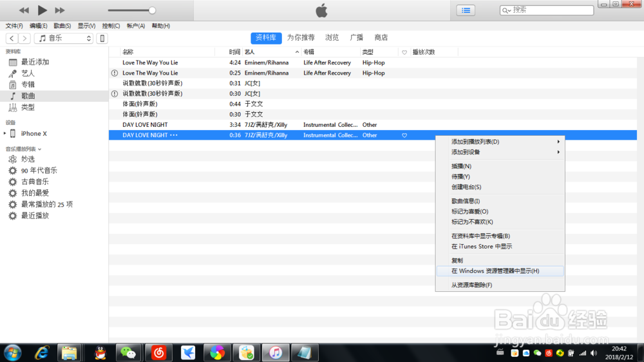Switch to the 为你推荐 tab
This screenshot has width=644, height=362.
coord(301,38)
